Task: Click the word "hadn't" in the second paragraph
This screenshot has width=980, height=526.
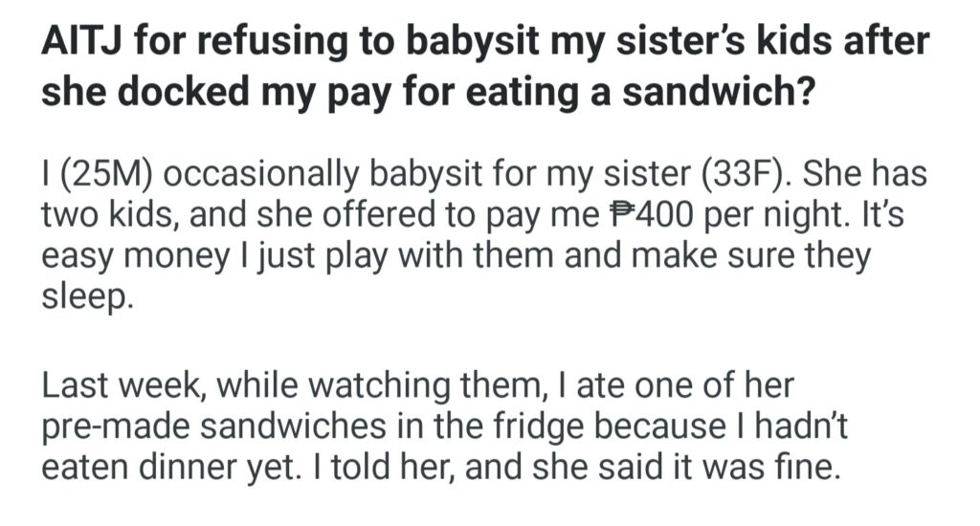Action: 792,426
